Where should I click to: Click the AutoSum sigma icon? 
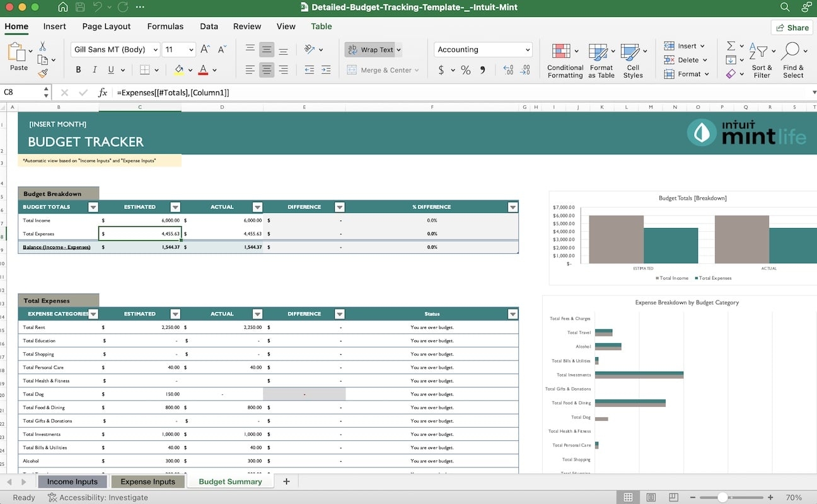(731, 46)
